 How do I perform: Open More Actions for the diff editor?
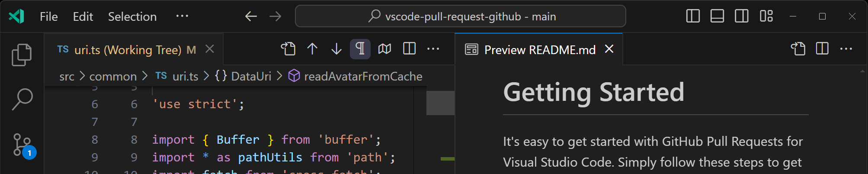tap(433, 49)
